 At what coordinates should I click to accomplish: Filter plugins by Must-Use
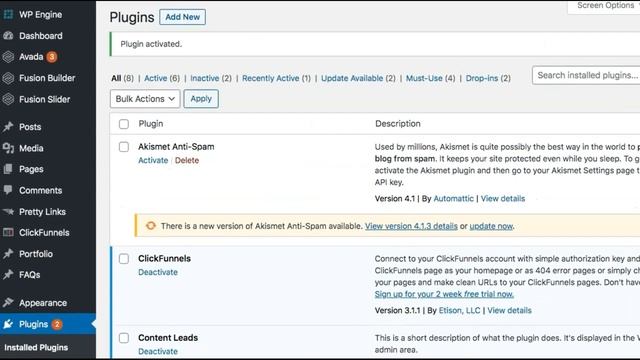pos(424,78)
